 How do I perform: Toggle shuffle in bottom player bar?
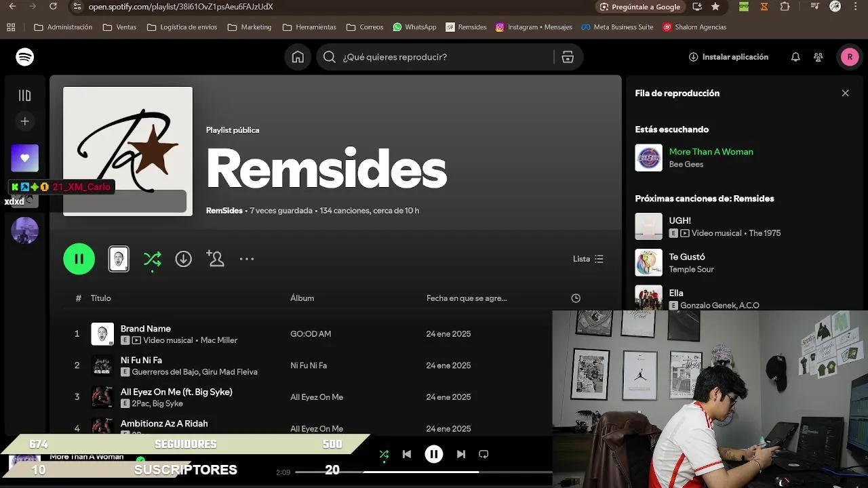tap(384, 454)
